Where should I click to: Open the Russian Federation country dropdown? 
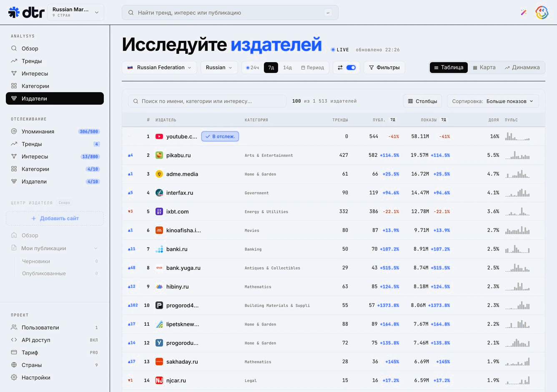[x=159, y=68]
